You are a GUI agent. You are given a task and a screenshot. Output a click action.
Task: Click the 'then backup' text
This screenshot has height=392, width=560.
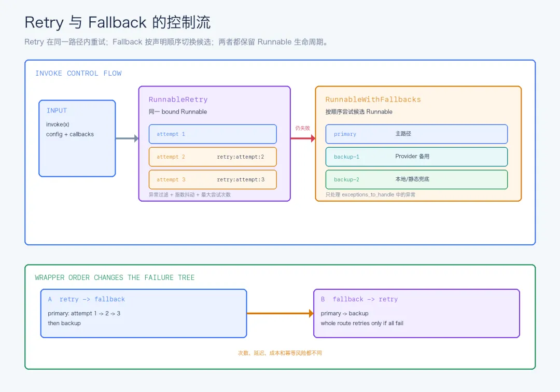point(64,323)
